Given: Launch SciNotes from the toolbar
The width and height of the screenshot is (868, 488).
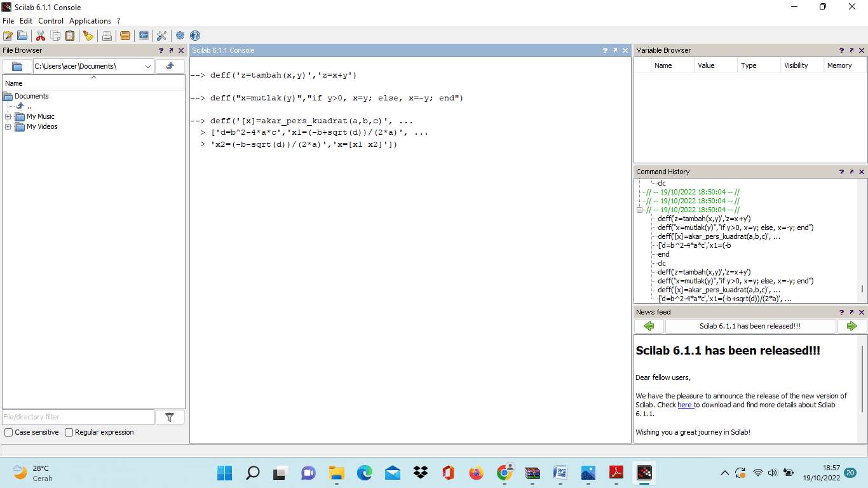Looking at the screenshot, I should click(x=8, y=36).
